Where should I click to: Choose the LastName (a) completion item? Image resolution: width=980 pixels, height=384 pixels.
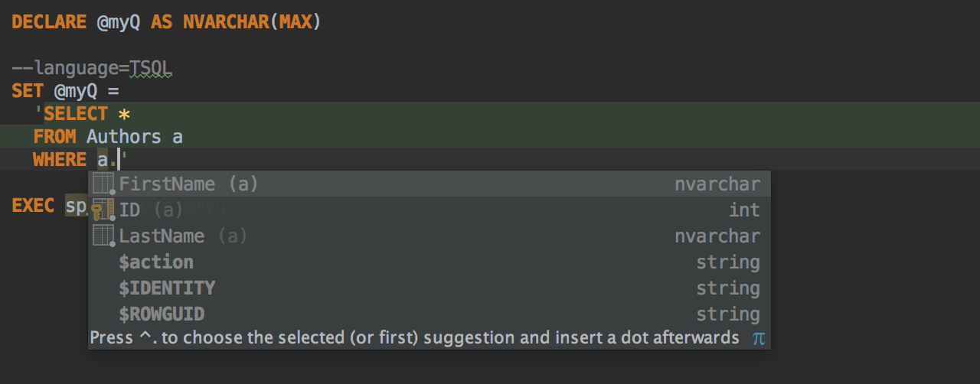(429, 236)
